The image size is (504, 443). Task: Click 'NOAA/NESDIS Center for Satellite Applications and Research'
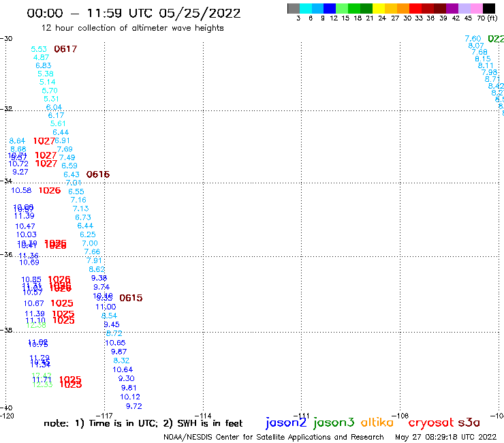[x=274, y=438]
